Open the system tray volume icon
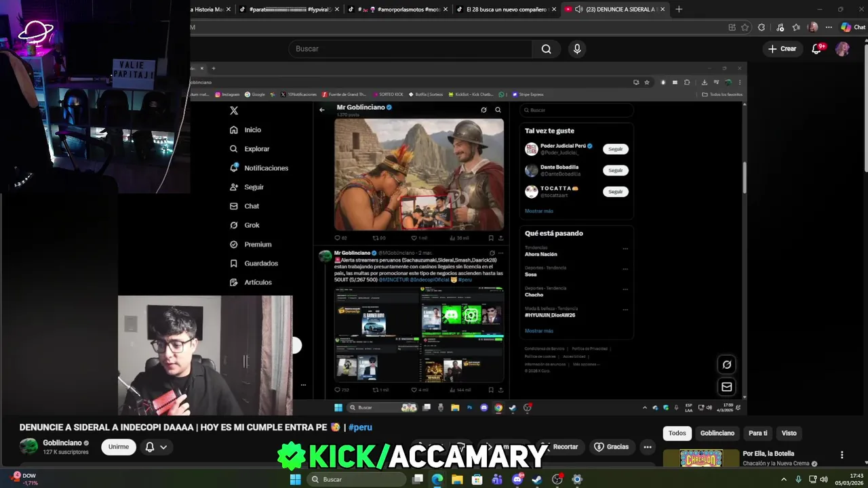 (824, 479)
